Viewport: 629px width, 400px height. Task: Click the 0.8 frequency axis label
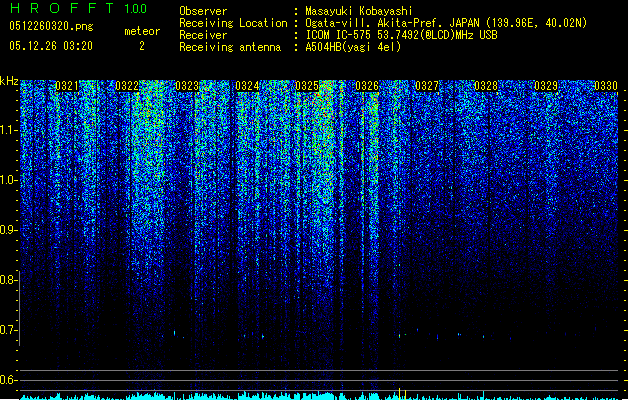(x=9, y=280)
